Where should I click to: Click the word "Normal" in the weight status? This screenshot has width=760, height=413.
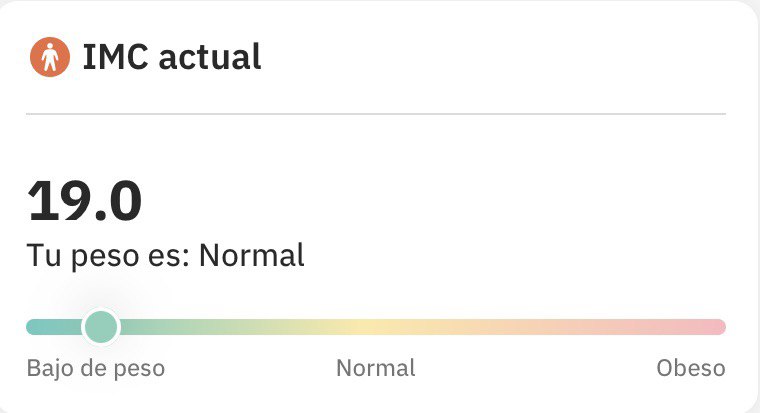point(251,256)
